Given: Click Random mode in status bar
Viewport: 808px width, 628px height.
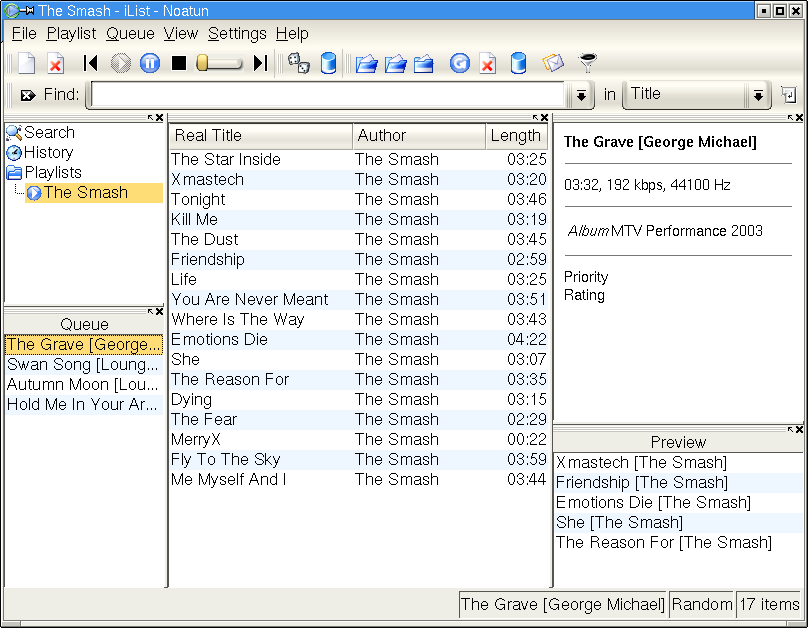Looking at the screenshot, I should click(x=702, y=604).
